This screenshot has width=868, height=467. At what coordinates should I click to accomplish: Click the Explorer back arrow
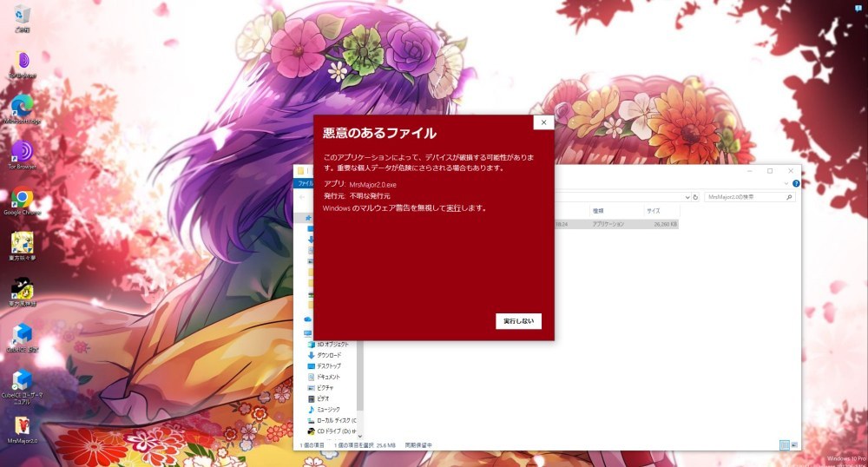302,197
